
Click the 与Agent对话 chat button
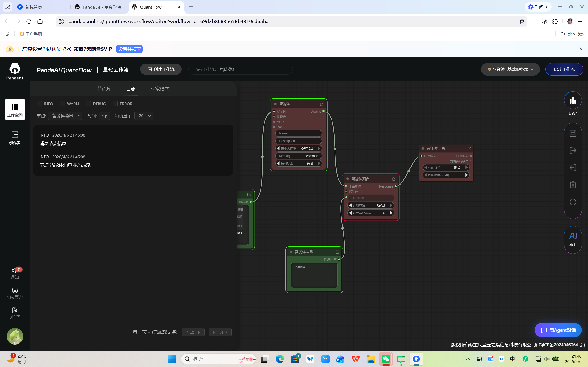click(x=558, y=330)
